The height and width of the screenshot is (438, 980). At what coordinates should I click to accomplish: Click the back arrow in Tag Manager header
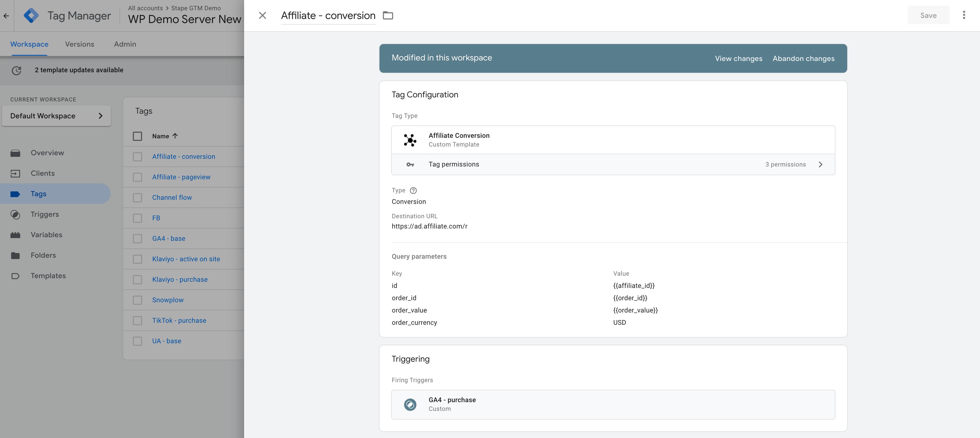6,16
